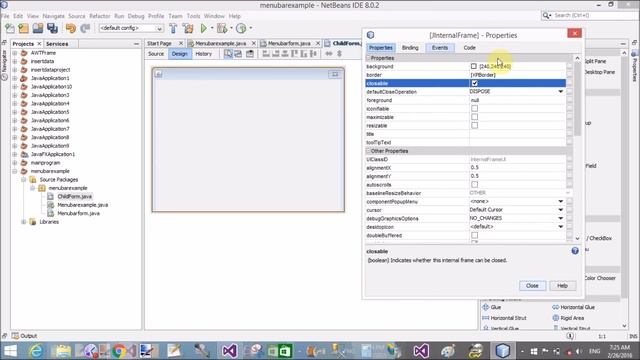Click the Open Project toolbar icon
The image size is (640, 360).
[x=38, y=28]
